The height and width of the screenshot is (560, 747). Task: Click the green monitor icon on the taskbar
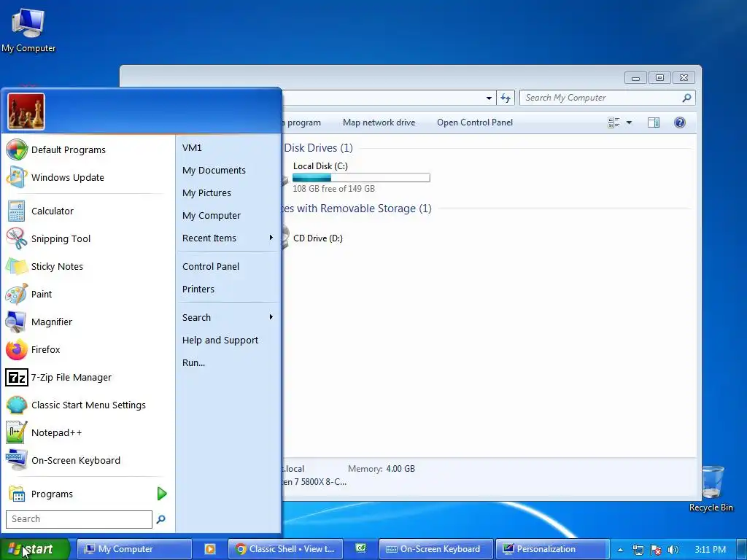coord(360,548)
